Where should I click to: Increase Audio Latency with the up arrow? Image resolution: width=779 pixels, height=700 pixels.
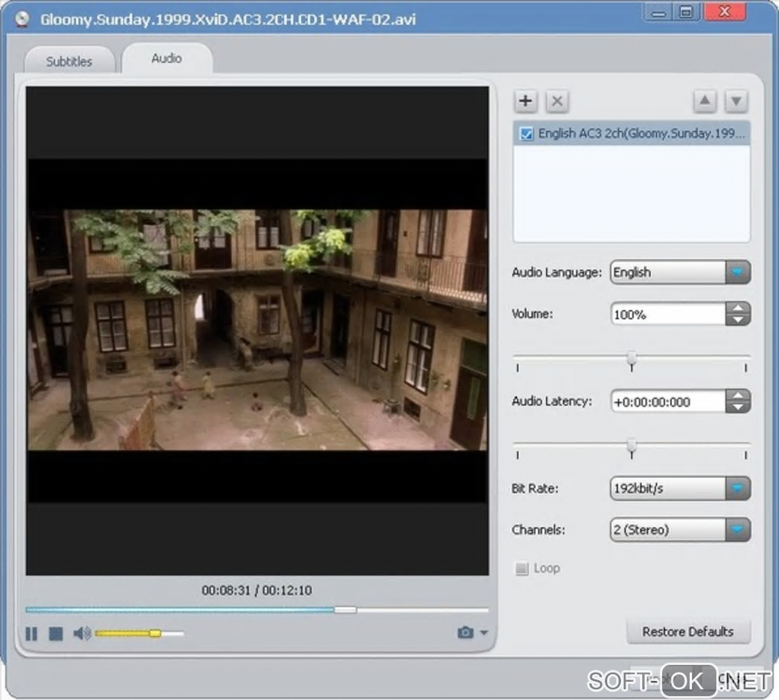738,395
